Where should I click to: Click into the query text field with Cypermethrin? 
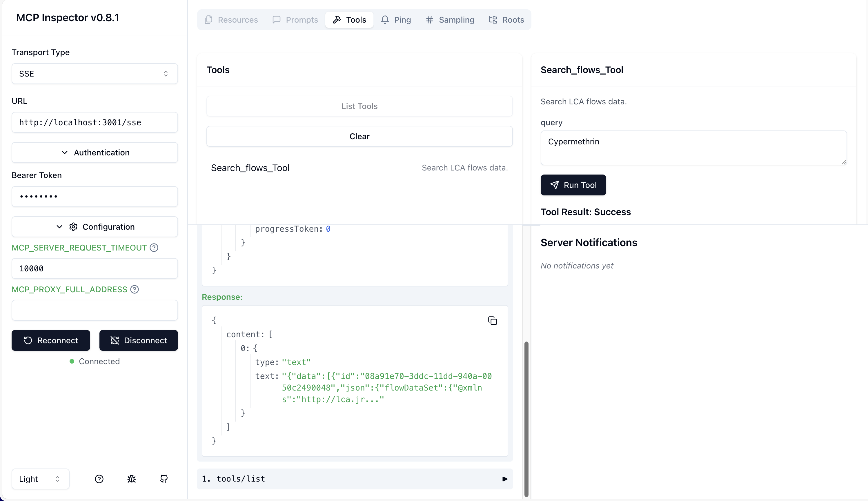coord(693,148)
